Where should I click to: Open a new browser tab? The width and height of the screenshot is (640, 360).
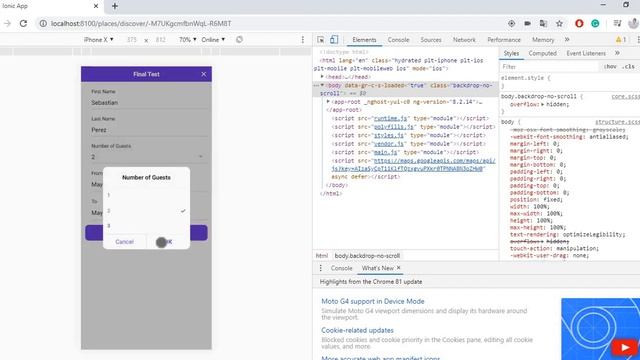(115, 6)
